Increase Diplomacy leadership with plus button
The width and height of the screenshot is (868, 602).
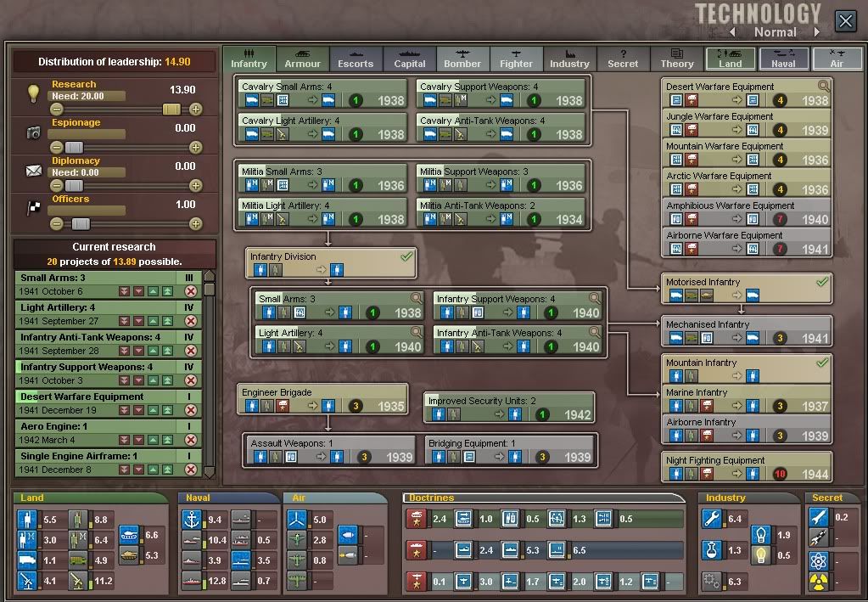click(195, 186)
